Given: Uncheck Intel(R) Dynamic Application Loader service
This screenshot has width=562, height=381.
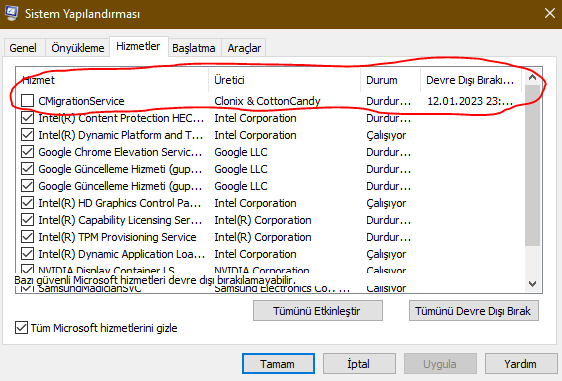Looking at the screenshot, I should coord(28,254).
